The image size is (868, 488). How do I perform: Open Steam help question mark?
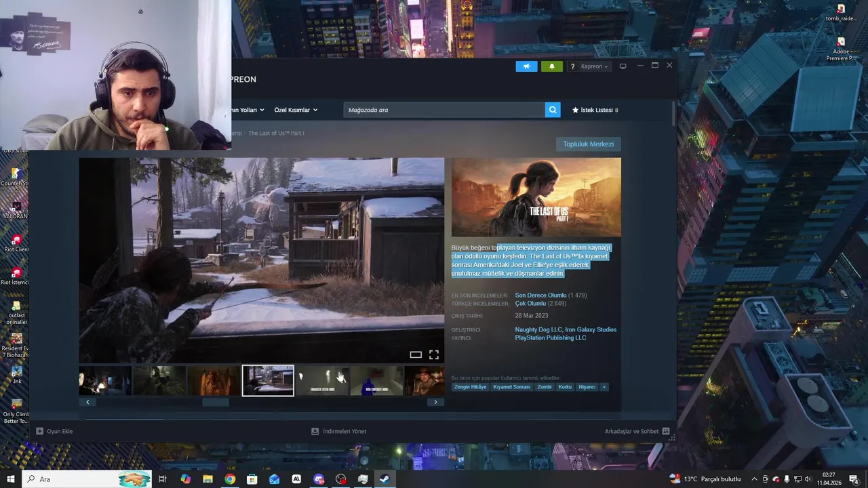point(572,66)
